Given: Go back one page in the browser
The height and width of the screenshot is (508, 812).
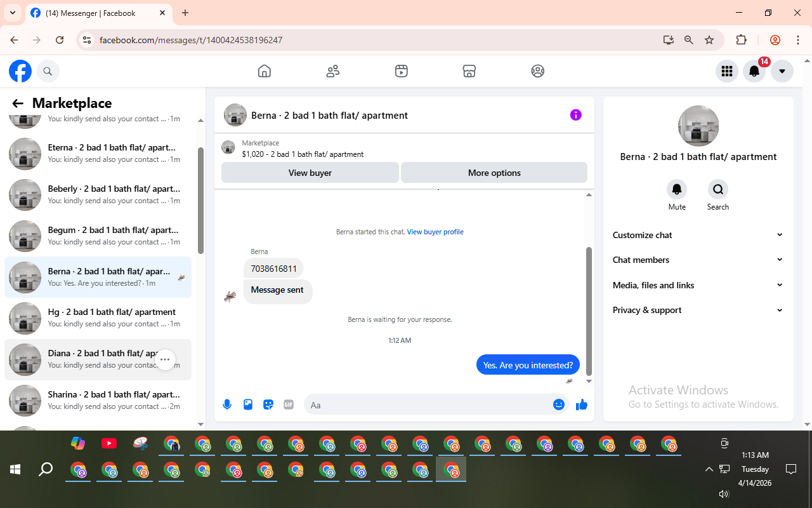Looking at the screenshot, I should point(14,40).
